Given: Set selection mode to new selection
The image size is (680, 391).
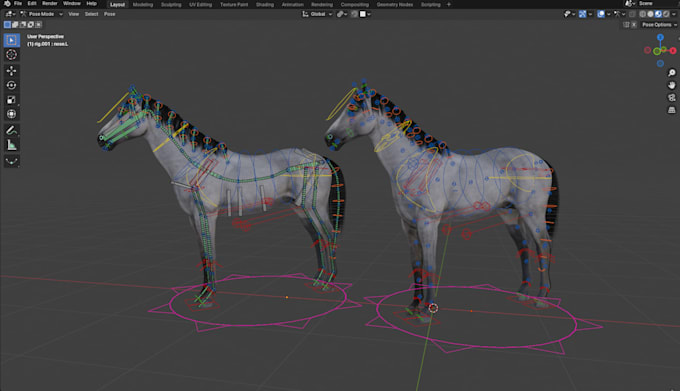Looking at the screenshot, I should click(x=7, y=25).
